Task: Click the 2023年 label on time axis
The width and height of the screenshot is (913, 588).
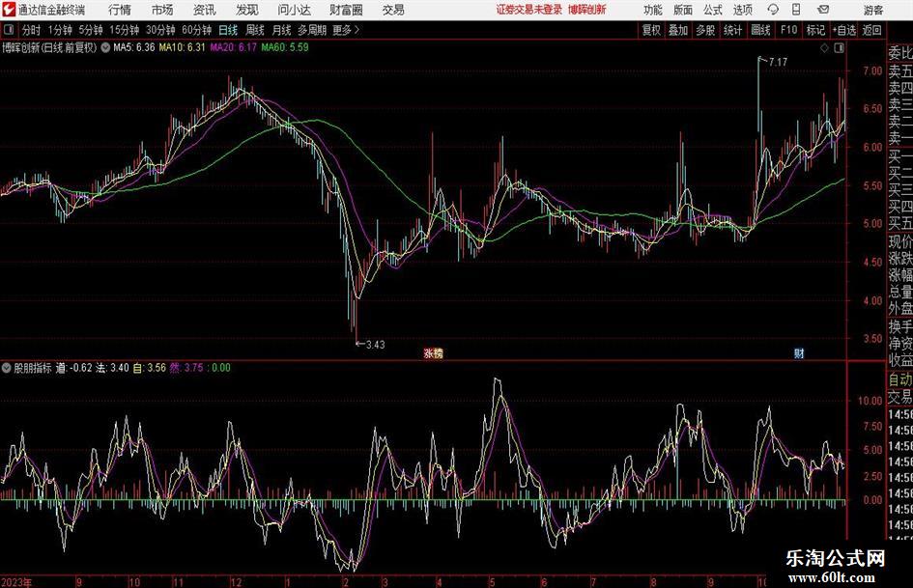Action: coord(16,582)
